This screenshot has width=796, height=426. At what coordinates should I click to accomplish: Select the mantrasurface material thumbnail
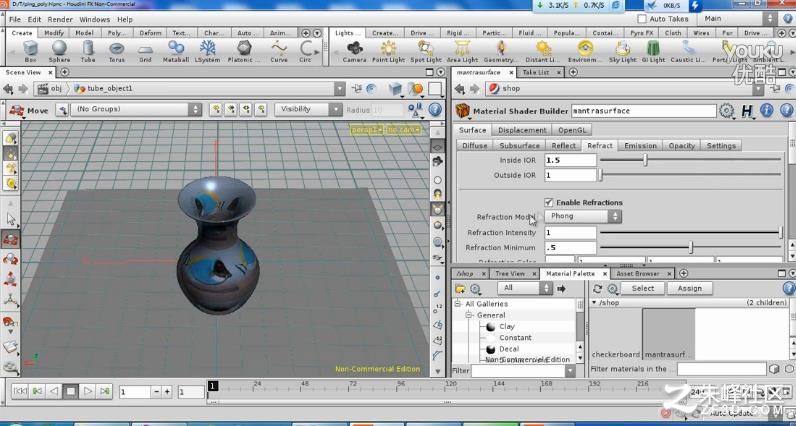pyautogui.click(x=669, y=333)
